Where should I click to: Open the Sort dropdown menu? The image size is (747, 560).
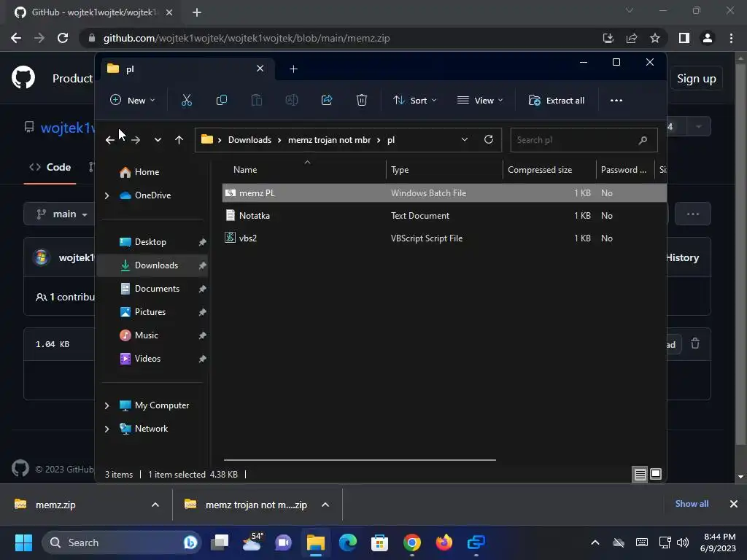click(x=414, y=101)
